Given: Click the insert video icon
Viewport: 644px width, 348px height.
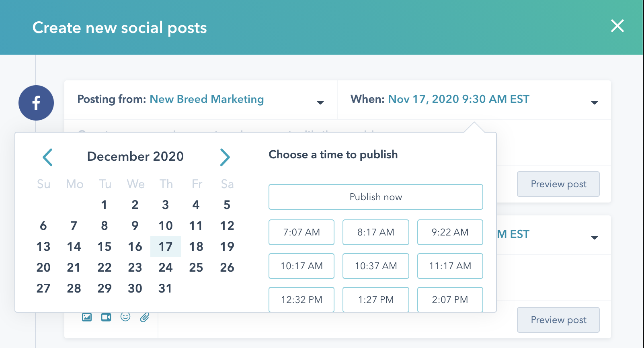Looking at the screenshot, I should pos(106,317).
